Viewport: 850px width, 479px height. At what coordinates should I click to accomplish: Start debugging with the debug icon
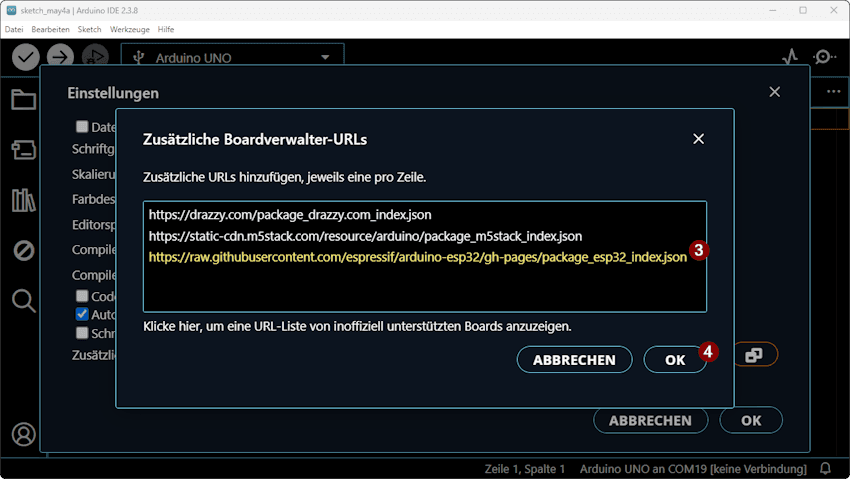tap(95, 56)
